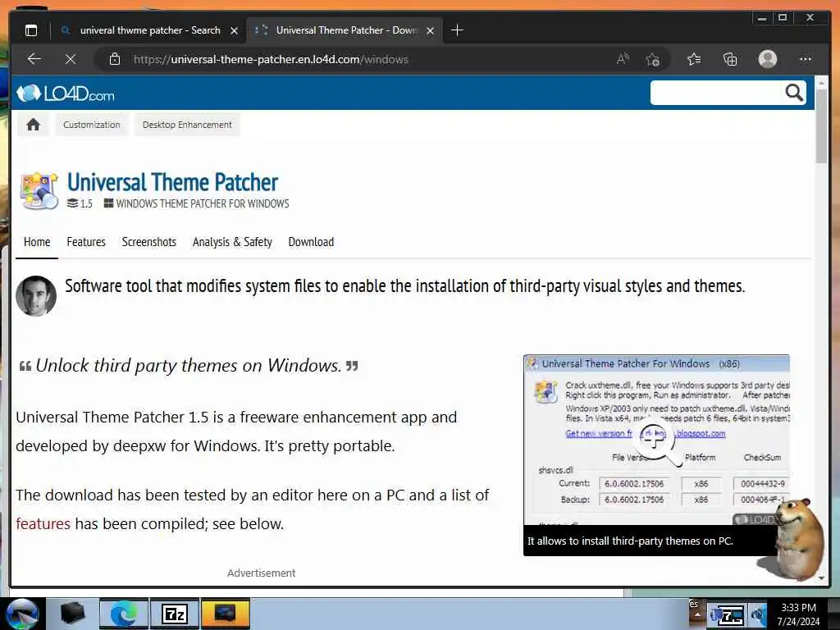Click the editor's avatar photo
Screen dimensions: 840x630
(36, 296)
